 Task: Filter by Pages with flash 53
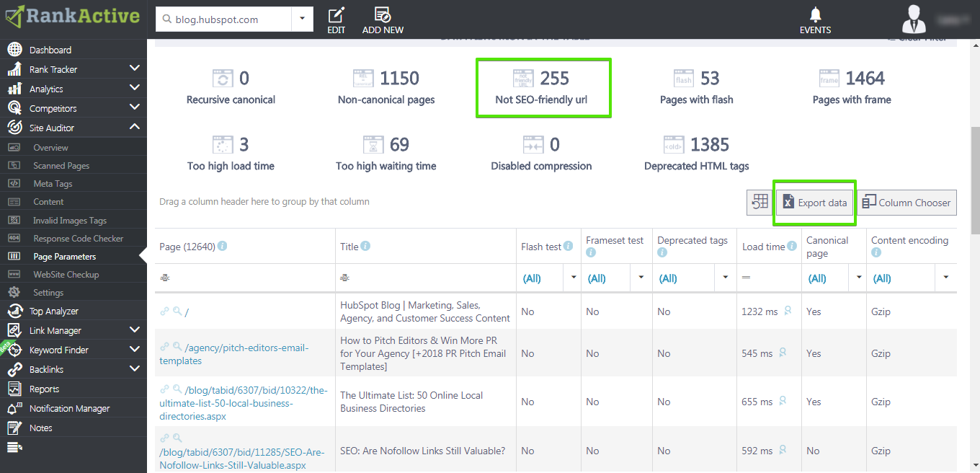(x=697, y=87)
